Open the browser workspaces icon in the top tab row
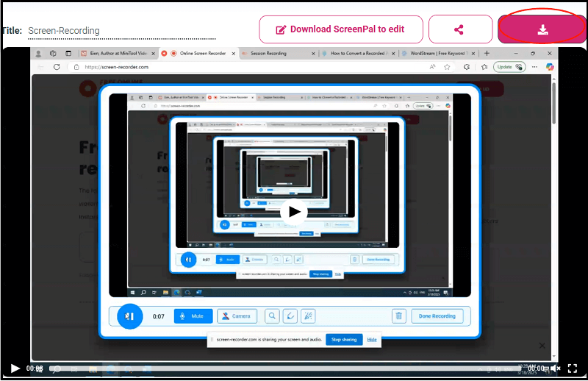Viewport: 588px width, 381px height. 53,54
